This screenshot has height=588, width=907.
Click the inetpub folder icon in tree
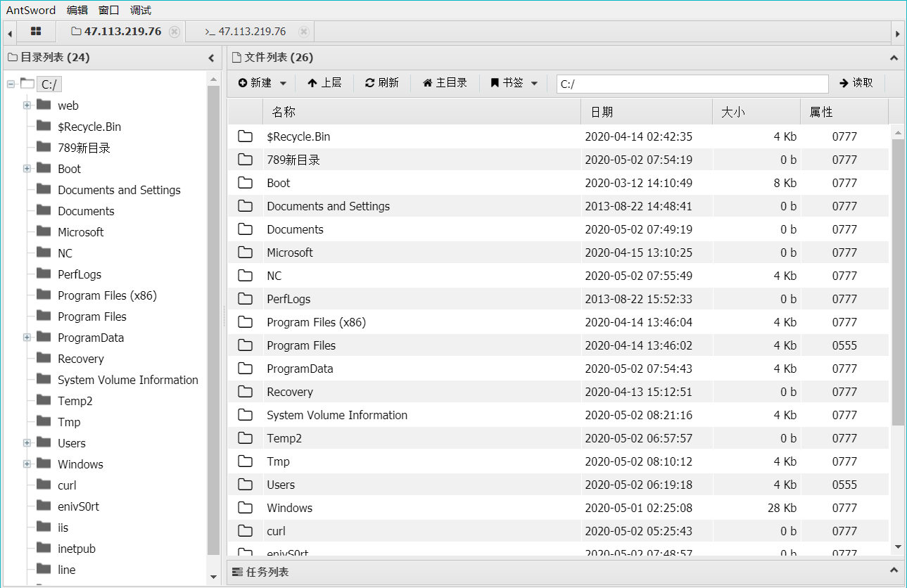(44, 548)
